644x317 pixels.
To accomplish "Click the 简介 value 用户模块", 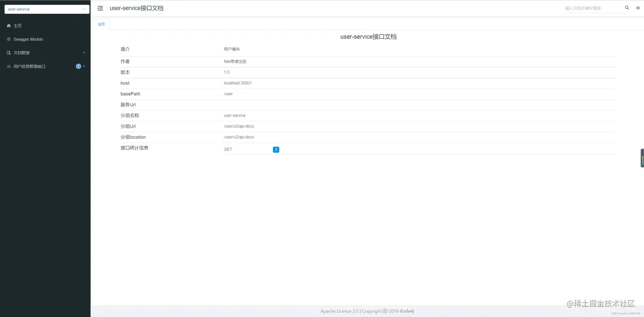I will tap(232, 49).
